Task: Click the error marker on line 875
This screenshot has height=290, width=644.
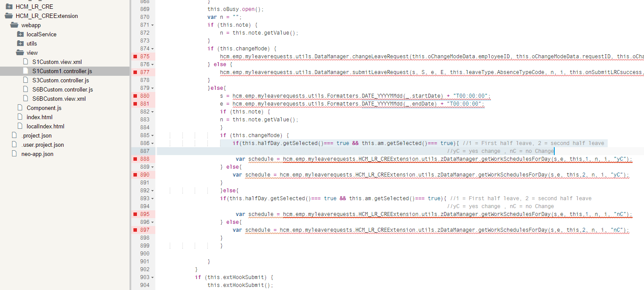Action: 136,57
